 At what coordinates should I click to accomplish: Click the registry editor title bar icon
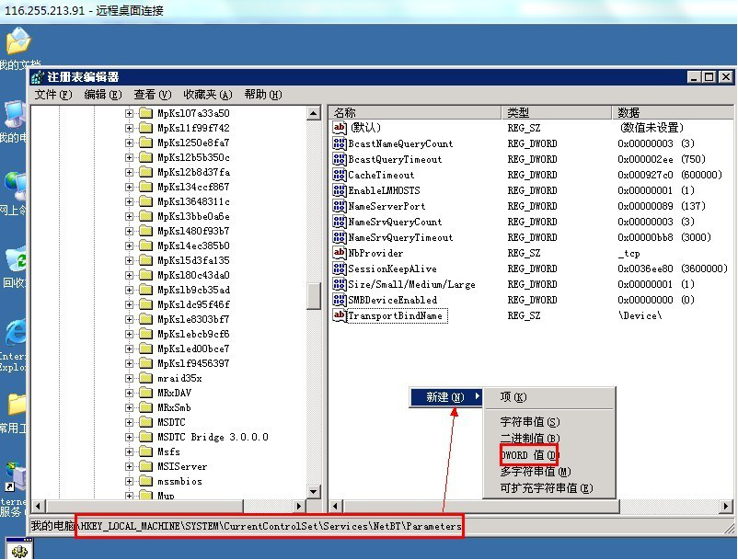pos(39,77)
